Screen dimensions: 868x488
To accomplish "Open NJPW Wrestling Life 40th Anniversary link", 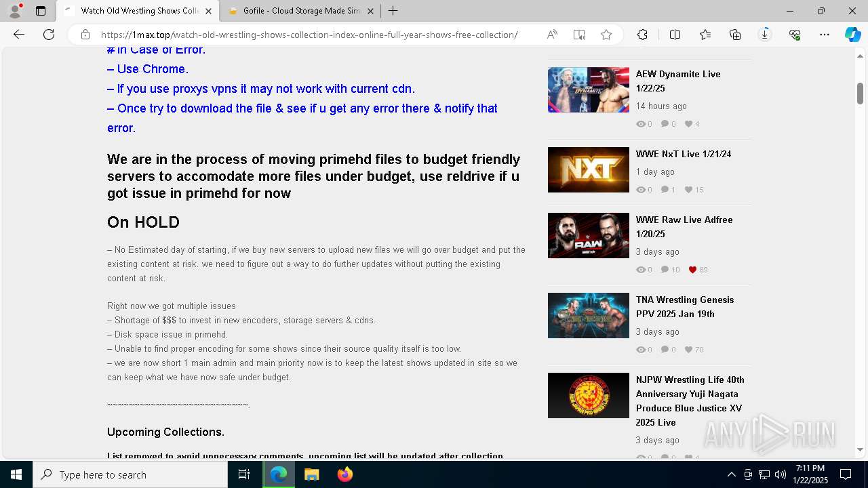I will [690, 401].
